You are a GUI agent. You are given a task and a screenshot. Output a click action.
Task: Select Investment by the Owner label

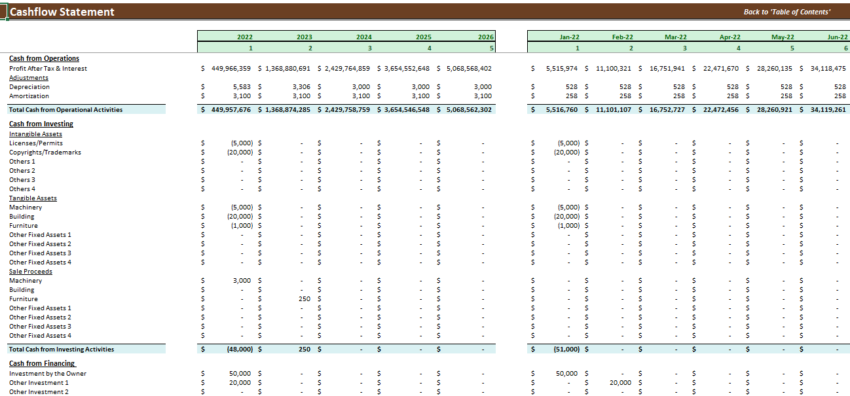(x=48, y=373)
